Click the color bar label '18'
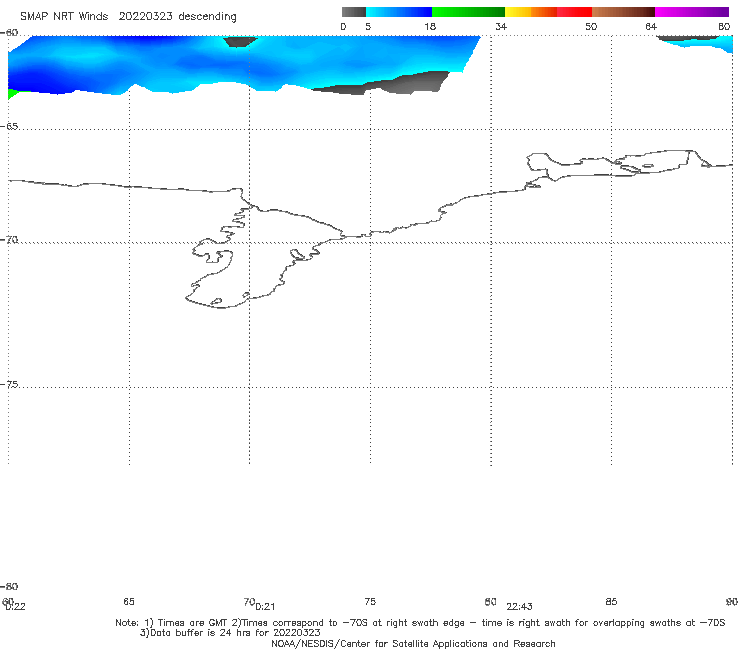This screenshot has height=650, width=740. 430,26
